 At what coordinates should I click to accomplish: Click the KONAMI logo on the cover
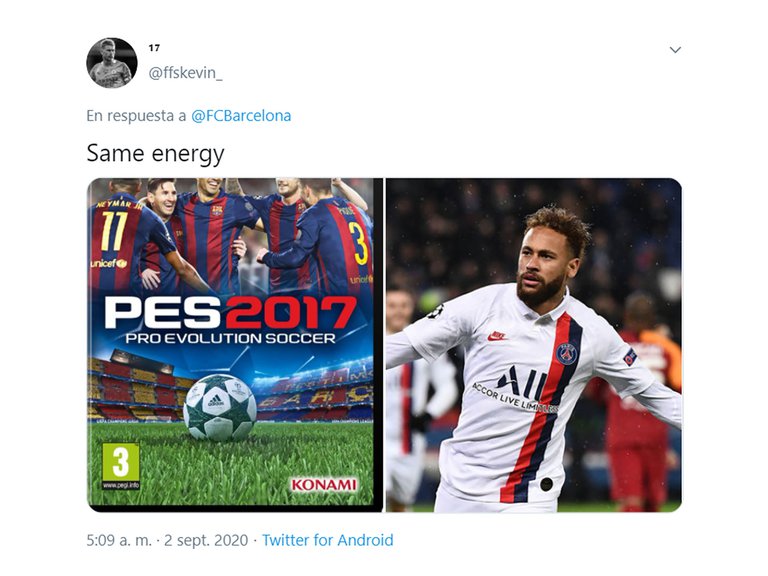(x=324, y=485)
